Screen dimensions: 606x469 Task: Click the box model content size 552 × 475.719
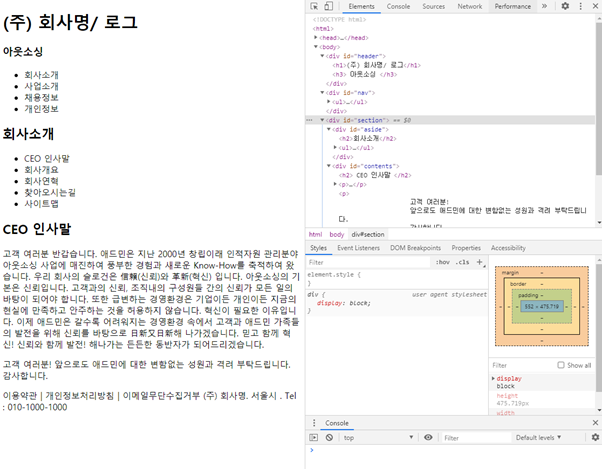coord(542,306)
